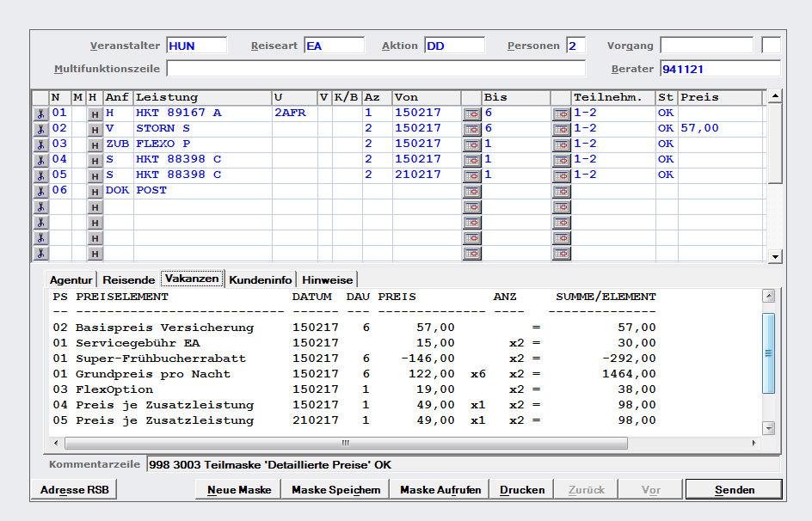Open the Von calendar icon in row 06

[x=471, y=192]
